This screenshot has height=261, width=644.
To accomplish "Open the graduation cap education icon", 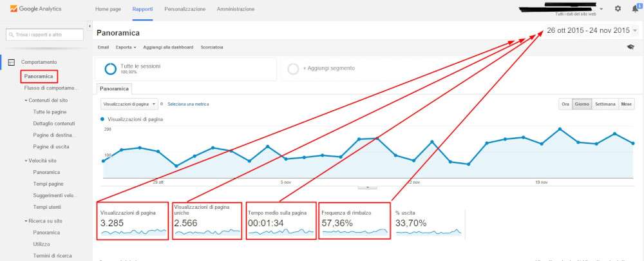I will click(x=630, y=47).
